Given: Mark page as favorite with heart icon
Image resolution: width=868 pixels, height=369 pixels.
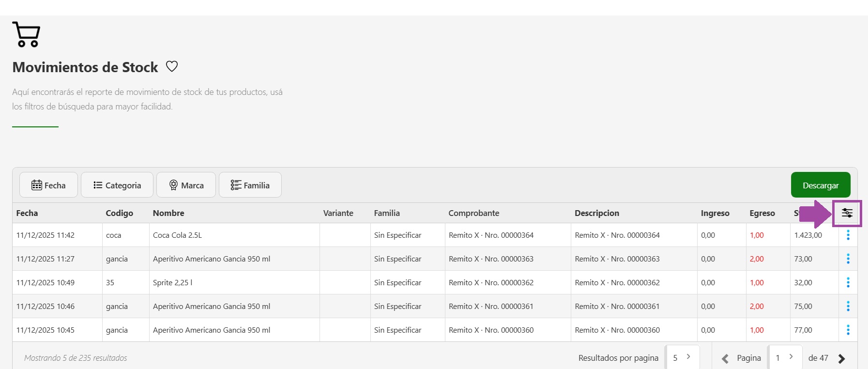Looking at the screenshot, I should [x=172, y=66].
